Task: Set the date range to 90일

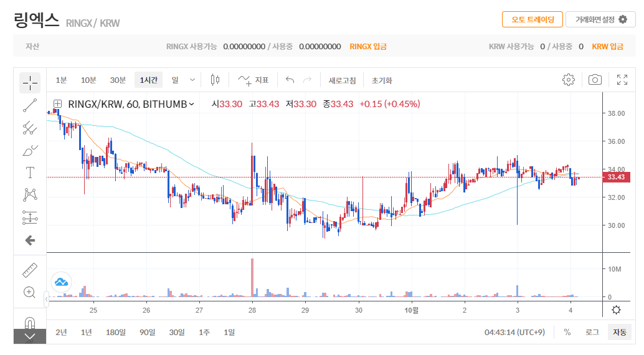Action: pyautogui.click(x=148, y=332)
